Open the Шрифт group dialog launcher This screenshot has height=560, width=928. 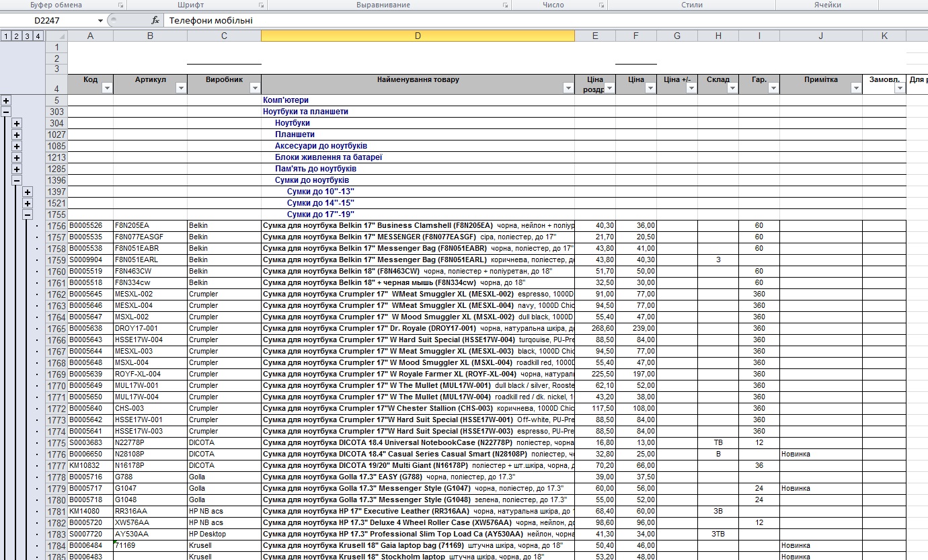coord(260,5)
